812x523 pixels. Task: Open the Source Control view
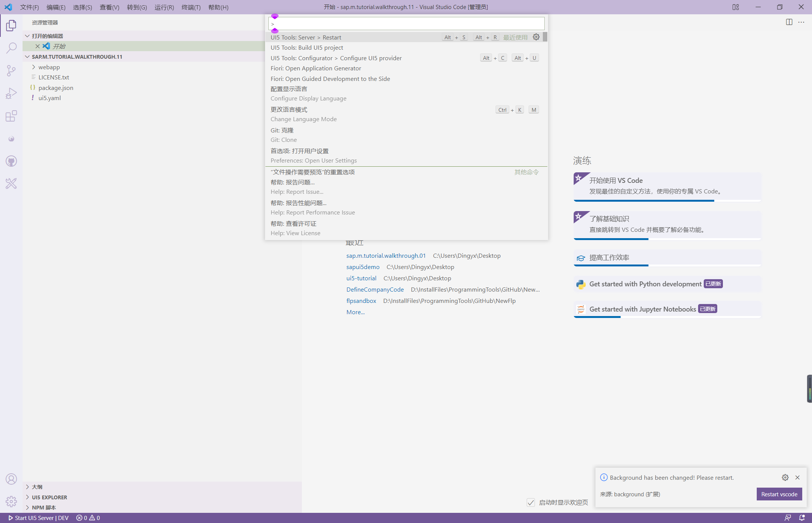point(11,70)
